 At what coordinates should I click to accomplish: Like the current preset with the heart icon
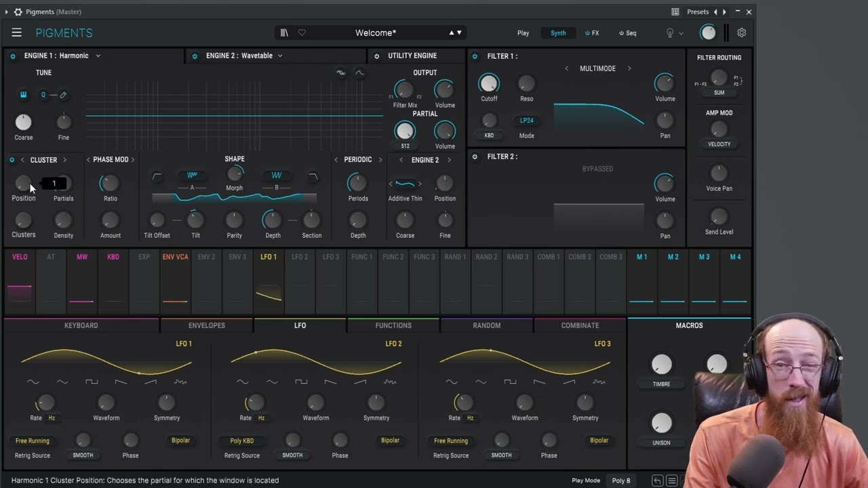(x=302, y=33)
